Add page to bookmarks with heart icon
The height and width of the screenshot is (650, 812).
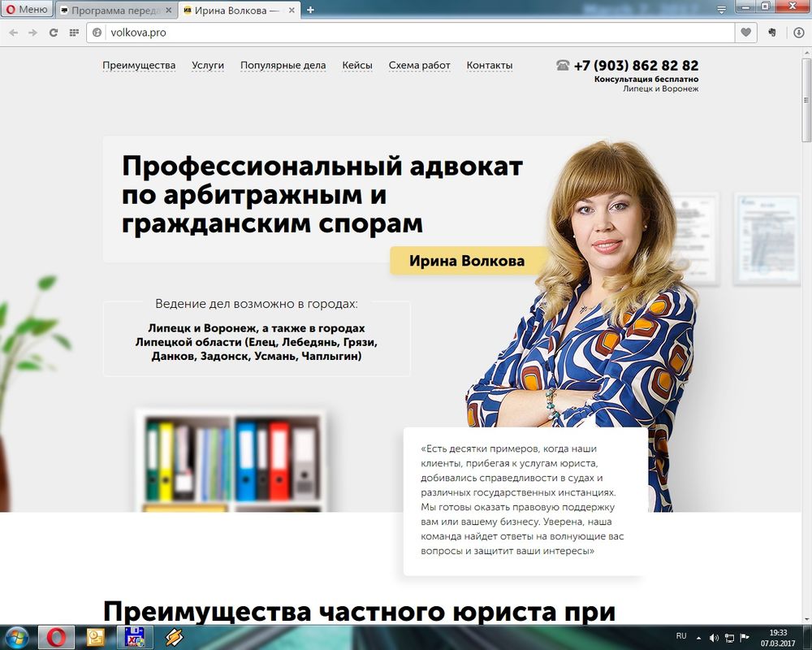point(745,32)
